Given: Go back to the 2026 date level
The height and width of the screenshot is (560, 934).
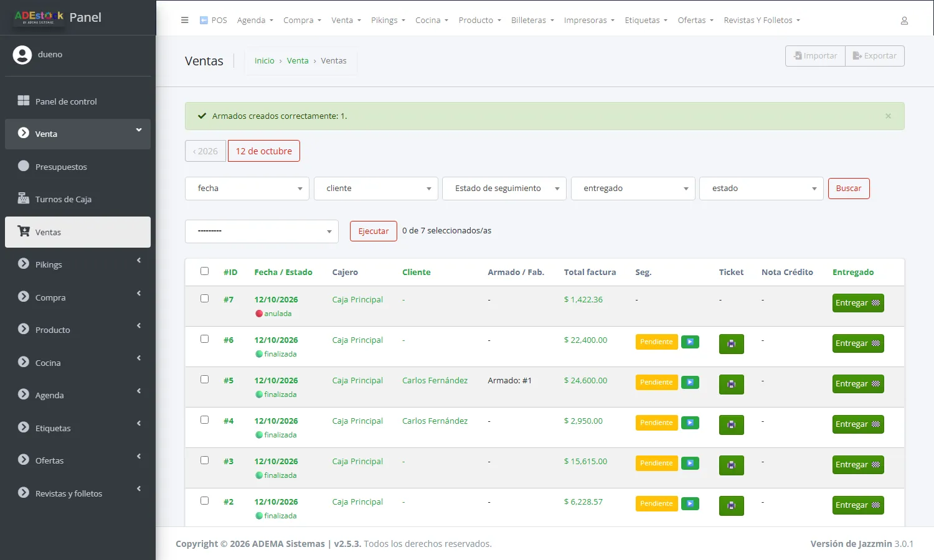Looking at the screenshot, I should coord(205,151).
